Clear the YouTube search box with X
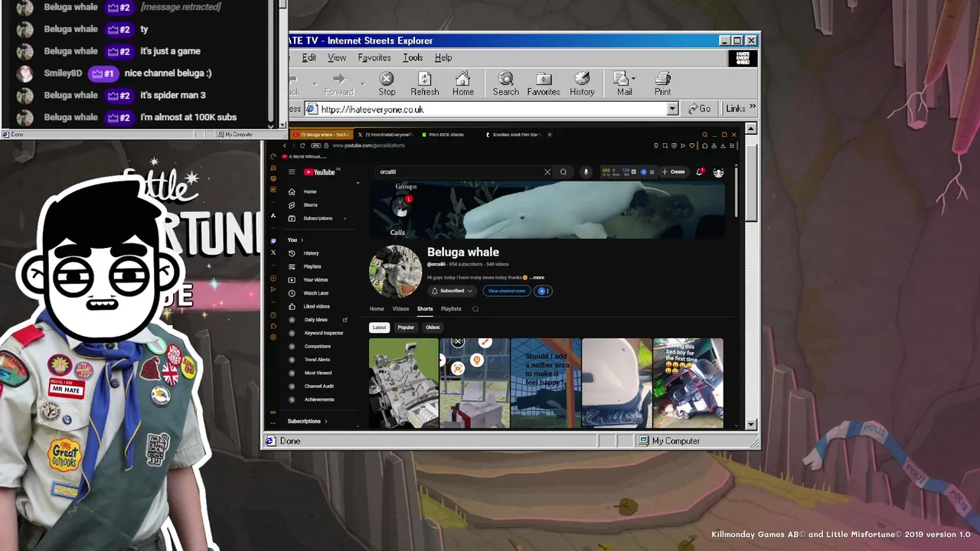The image size is (980, 551). [547, 172]
